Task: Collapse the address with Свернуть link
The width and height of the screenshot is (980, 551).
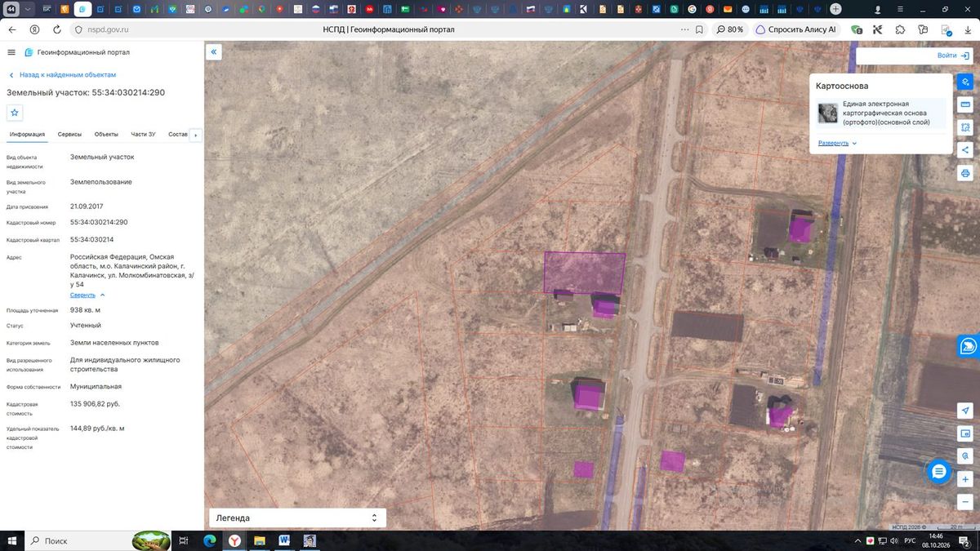Action: tap(87, 295)
